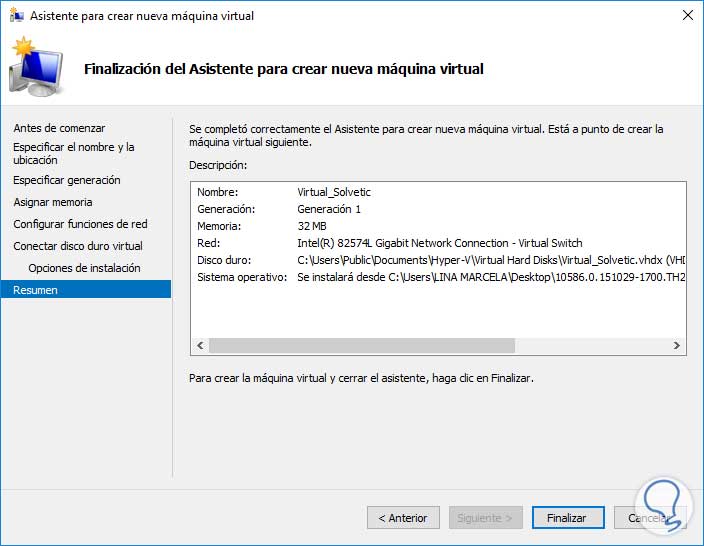Click the Sistema operativo install path

coord(491,277)
